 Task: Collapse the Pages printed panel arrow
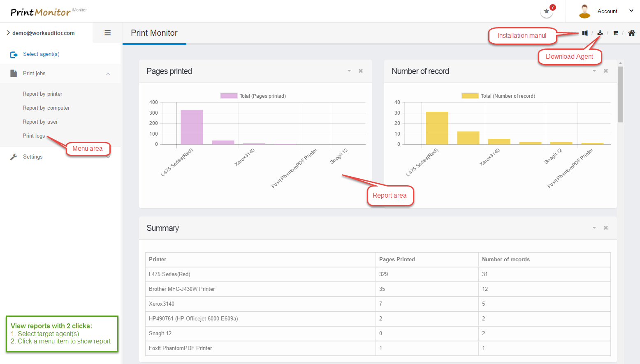(x=349, y=71)
